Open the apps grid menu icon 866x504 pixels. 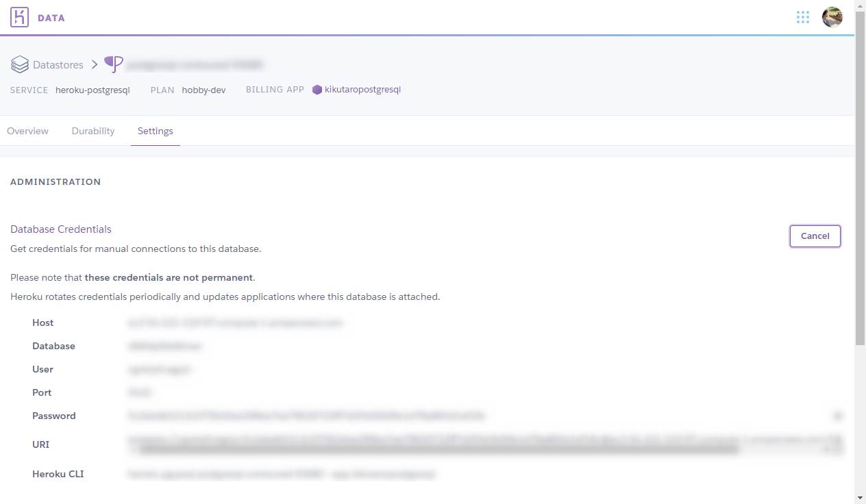(803, 17)
